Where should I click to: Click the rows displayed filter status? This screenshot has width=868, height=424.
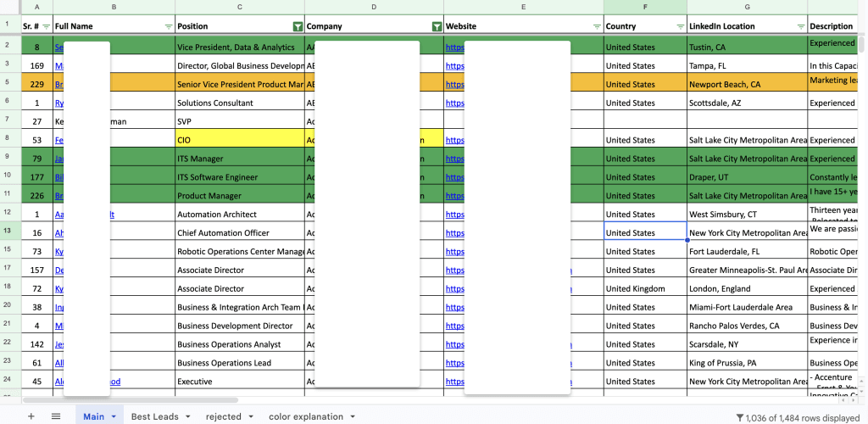[797, 417]
